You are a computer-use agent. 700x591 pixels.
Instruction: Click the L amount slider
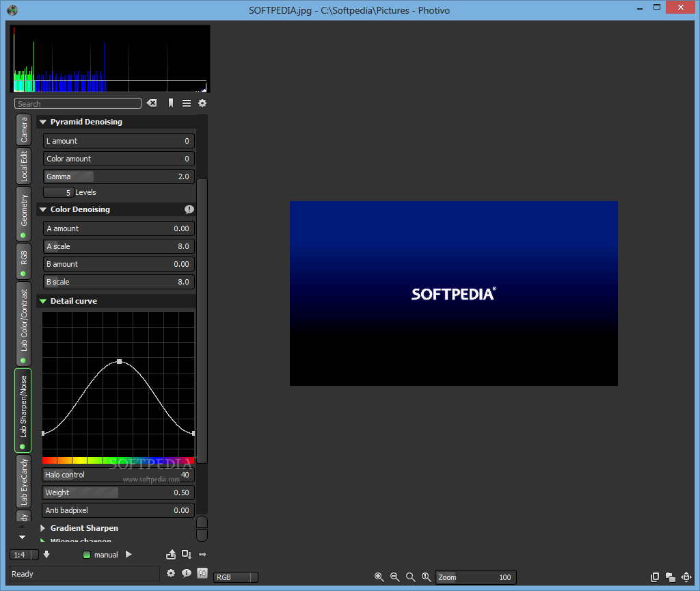pos(119,141)
